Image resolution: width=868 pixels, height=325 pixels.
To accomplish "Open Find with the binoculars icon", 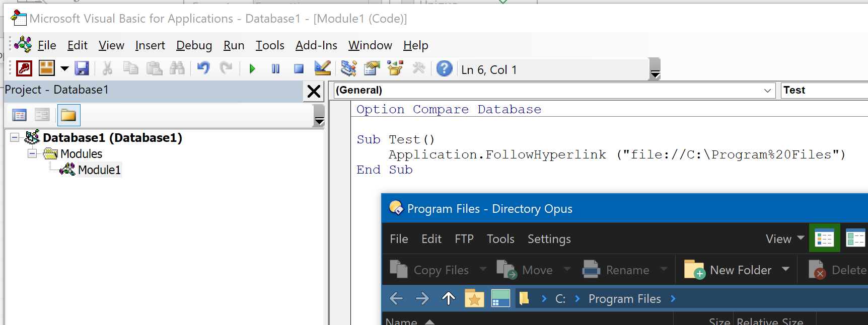I will [x=177, y=68].
